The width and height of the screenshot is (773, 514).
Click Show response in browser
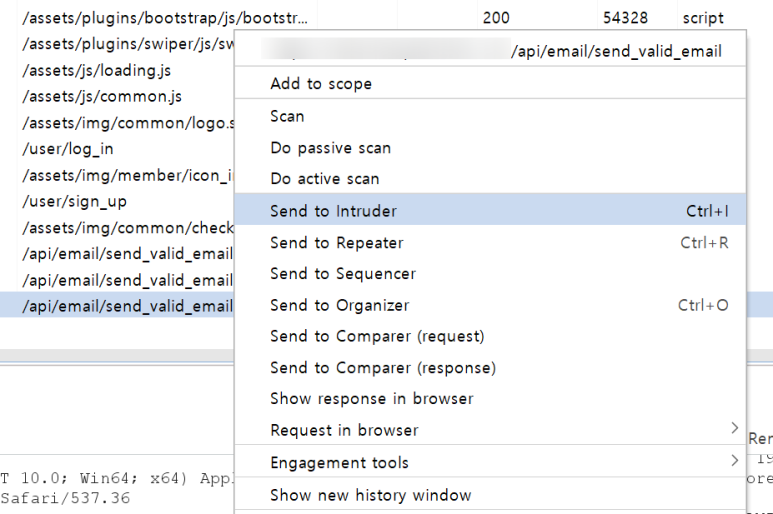(x=371, y=398)
